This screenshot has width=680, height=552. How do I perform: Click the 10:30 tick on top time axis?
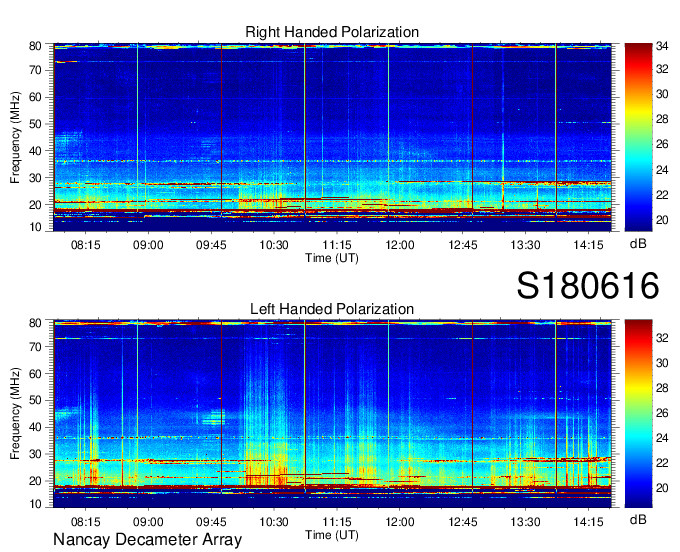[274, 245]
